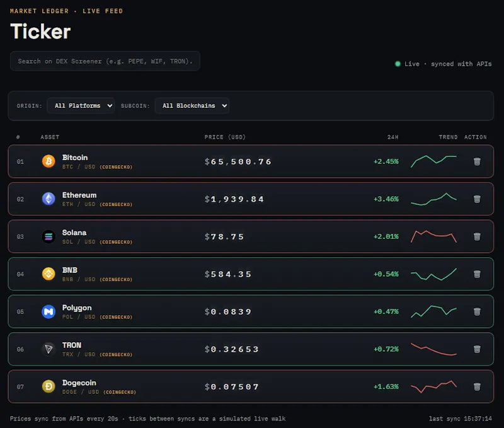Screen dimensions: 504x428
Task: Click Polygon price $0.0839
Action: click(x=228, y=311)
